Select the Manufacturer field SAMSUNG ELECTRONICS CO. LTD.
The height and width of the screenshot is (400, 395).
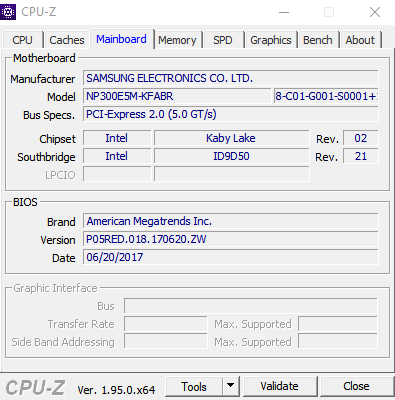coord(231,78)
